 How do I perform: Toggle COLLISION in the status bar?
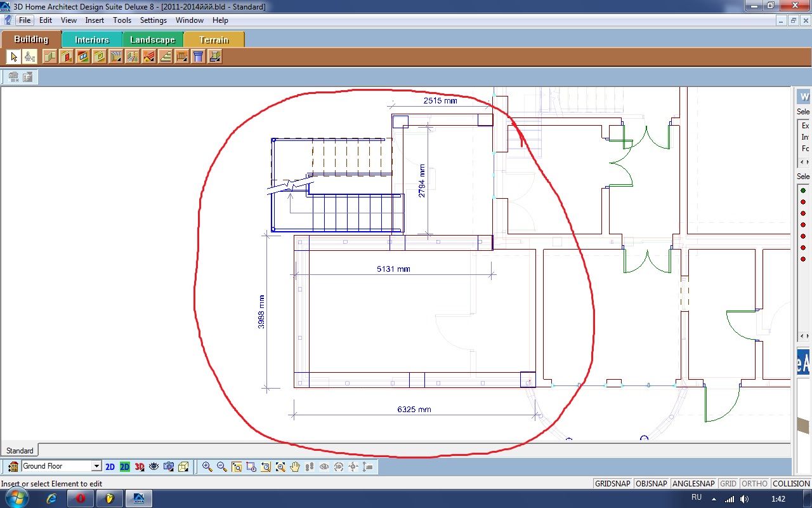click(791, 484)
